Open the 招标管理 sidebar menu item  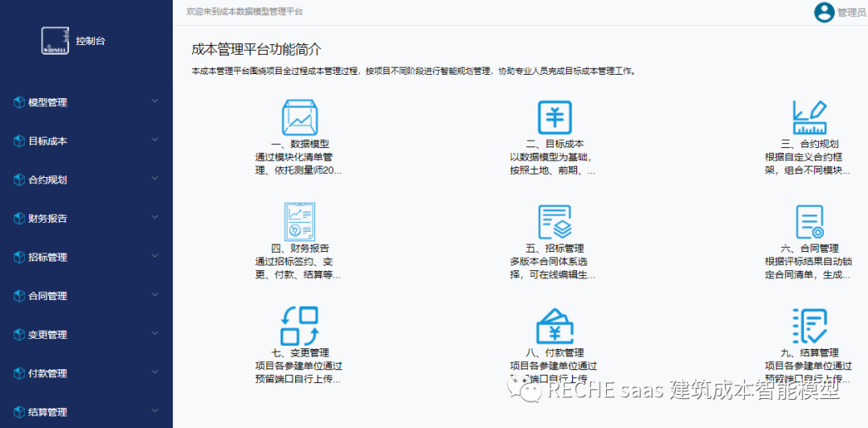[48, 257]
